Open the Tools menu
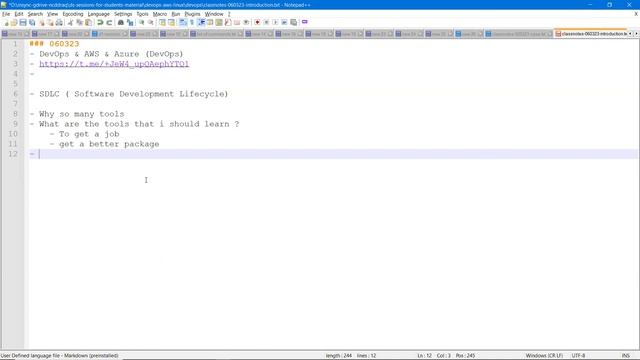This screenshot has height=360, width=640. point(142,14)
